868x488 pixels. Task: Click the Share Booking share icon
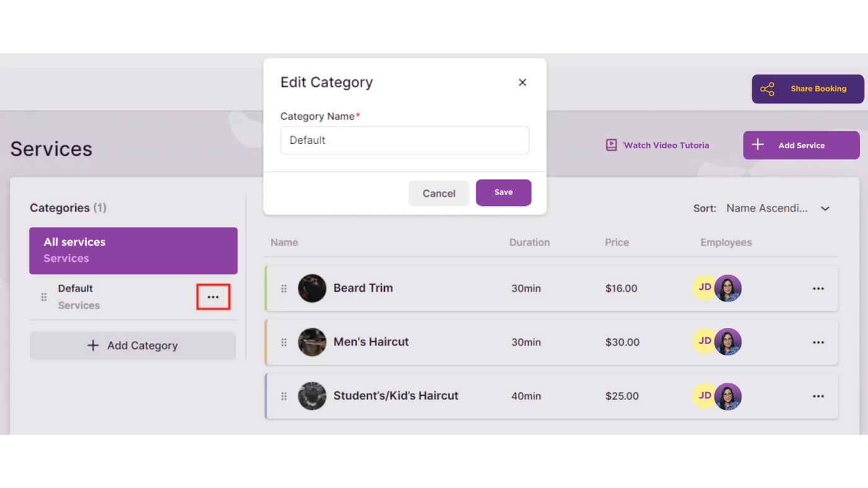click(767, 89)
